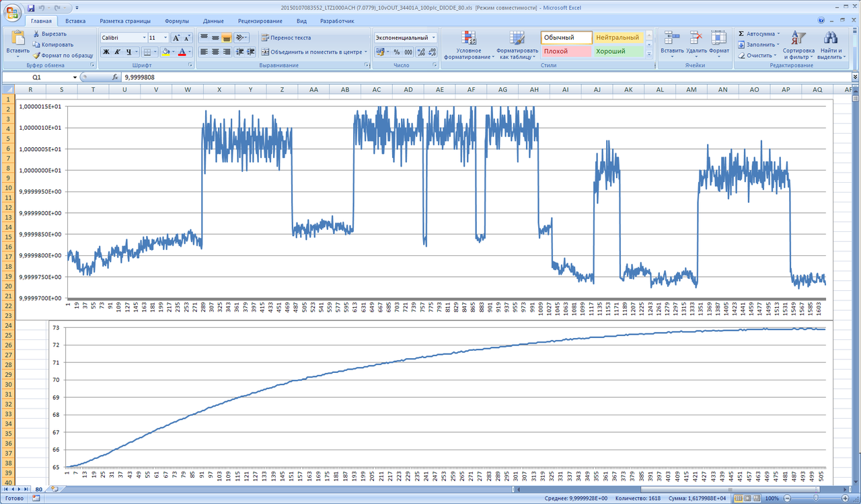Increase font size with the large A
This screenshot has width=861, height=504.
click(176, 38)
